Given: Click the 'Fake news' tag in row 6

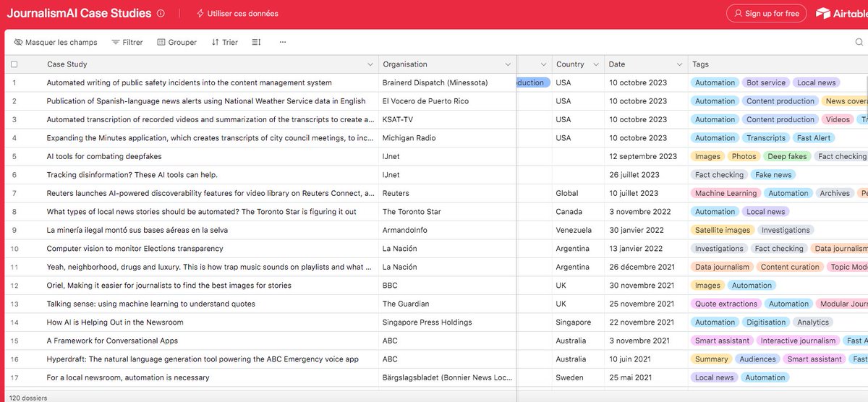Looking at the screenshot, I should [x=773, y=175].
